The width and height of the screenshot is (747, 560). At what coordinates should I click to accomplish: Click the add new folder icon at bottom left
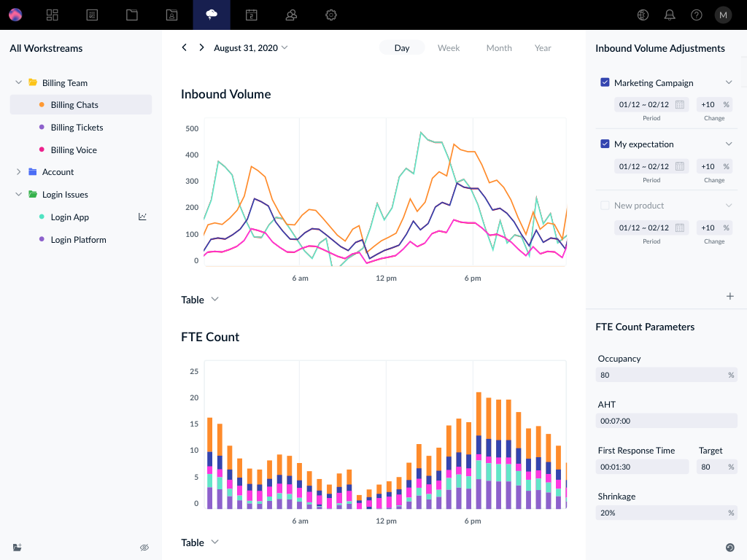17,548
